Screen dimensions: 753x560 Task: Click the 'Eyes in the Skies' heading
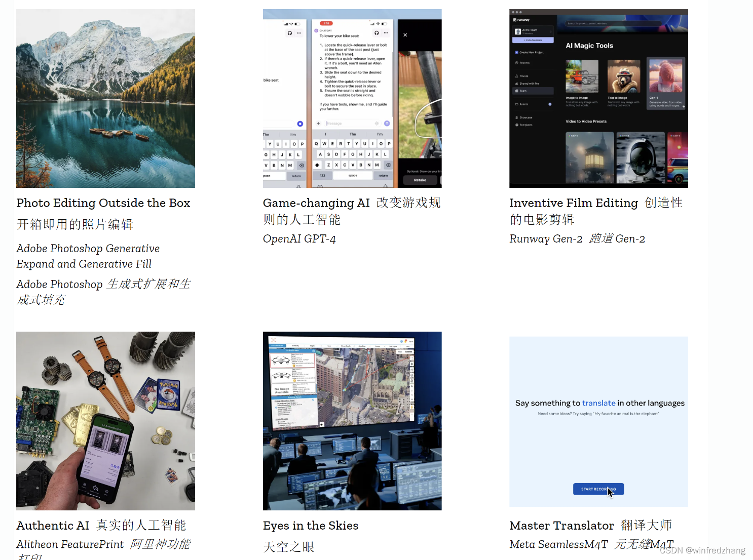[311, 526]
